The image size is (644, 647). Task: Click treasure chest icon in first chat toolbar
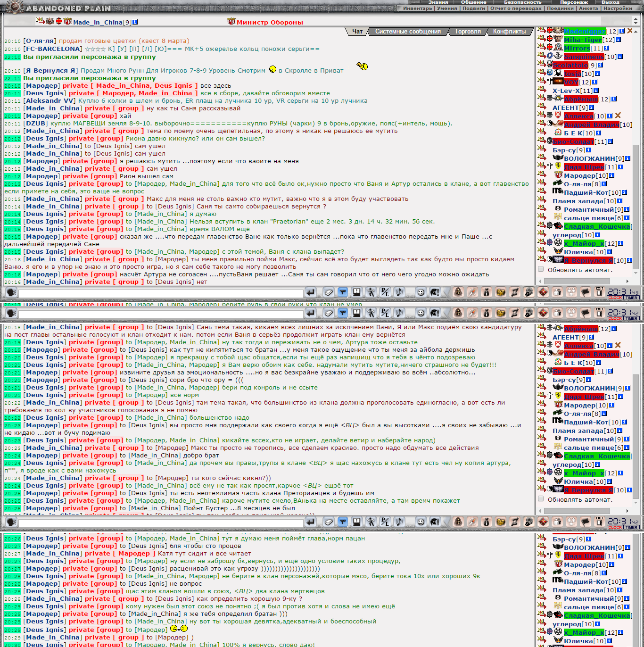pyautogui.click(x=501, y=292)
